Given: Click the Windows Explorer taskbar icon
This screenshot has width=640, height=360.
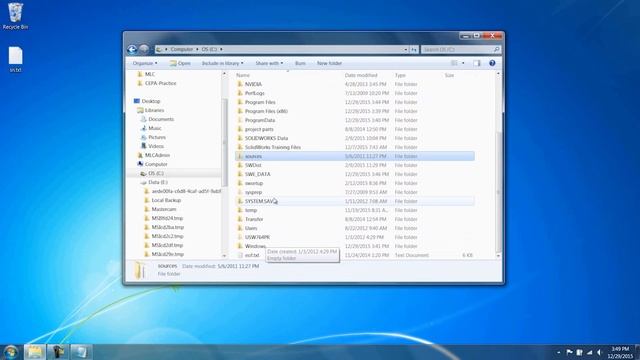Looking at the screenshot, I should pos(35,352).
